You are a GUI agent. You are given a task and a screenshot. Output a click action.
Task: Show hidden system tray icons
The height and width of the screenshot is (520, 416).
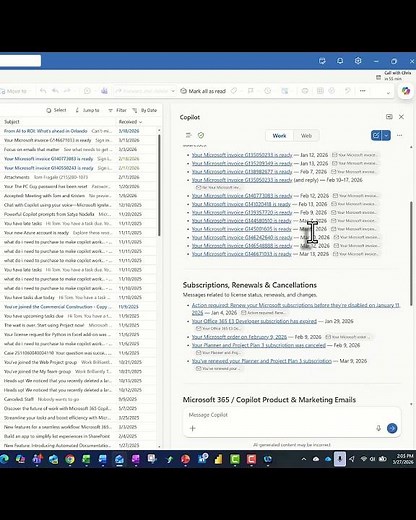(304, 459)
